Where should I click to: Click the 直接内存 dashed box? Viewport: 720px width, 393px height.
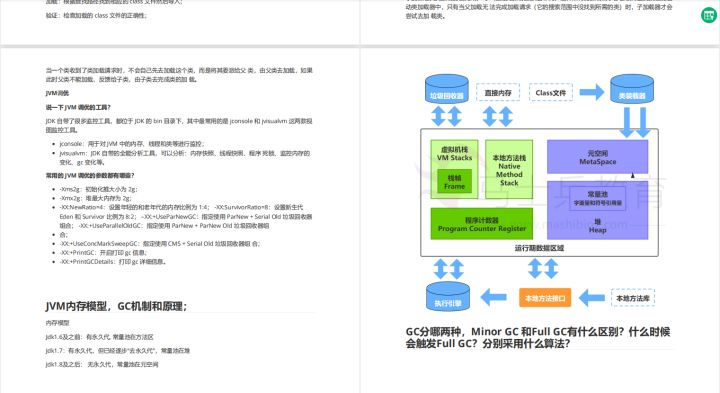click(498, 92)
